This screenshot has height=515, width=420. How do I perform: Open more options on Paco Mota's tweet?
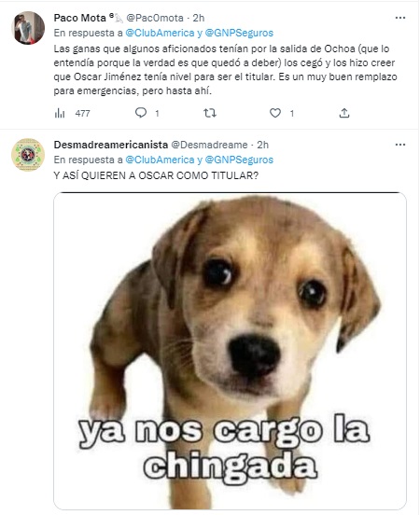coord(400,18)
